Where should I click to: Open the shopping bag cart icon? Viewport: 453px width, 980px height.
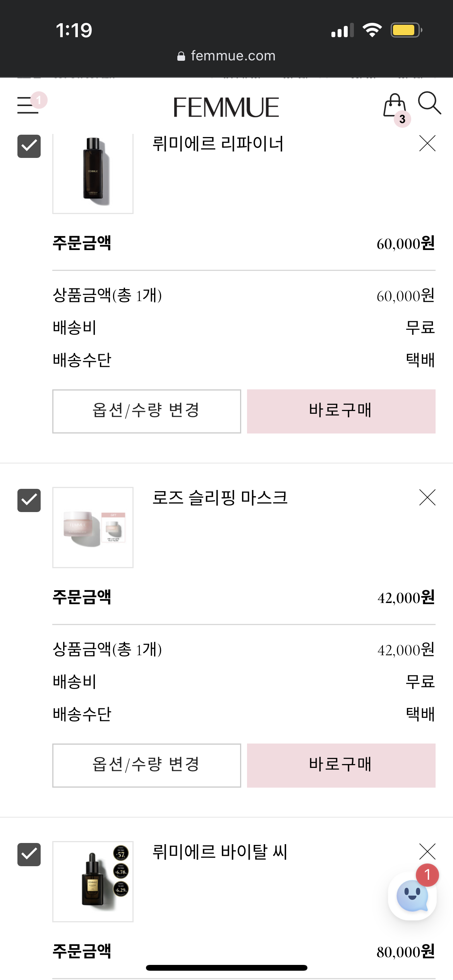pos(395,106)
